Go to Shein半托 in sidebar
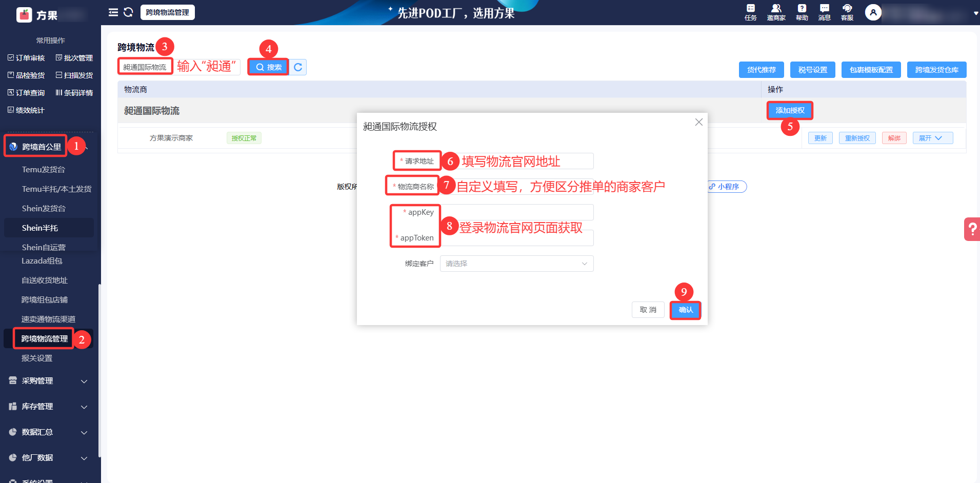Screen dimensions: 980x483 tap(40, 228)
